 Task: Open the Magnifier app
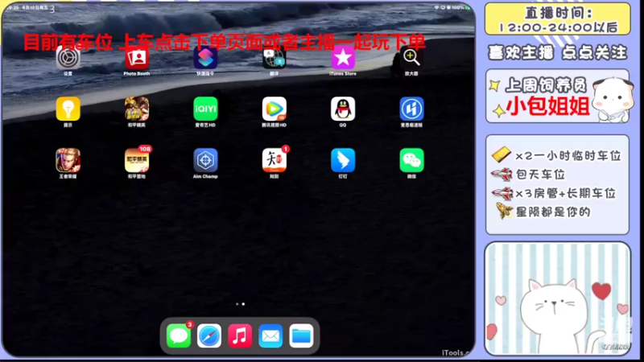(x=411, y=57)
